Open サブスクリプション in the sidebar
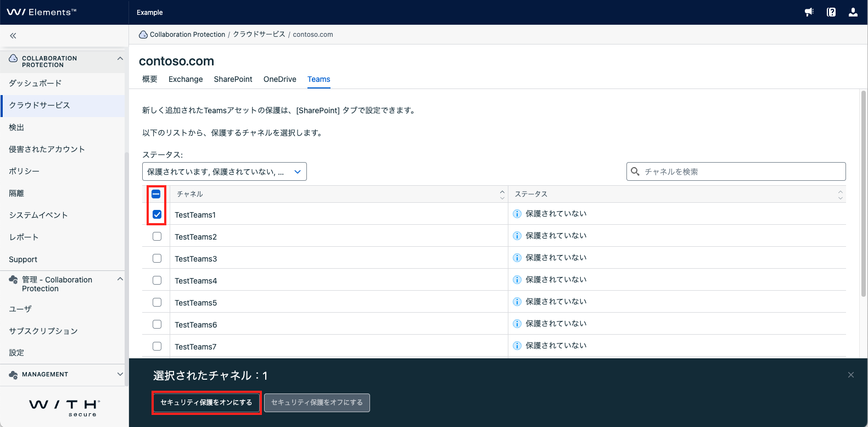The image size is (868, 427). [63, 331]
